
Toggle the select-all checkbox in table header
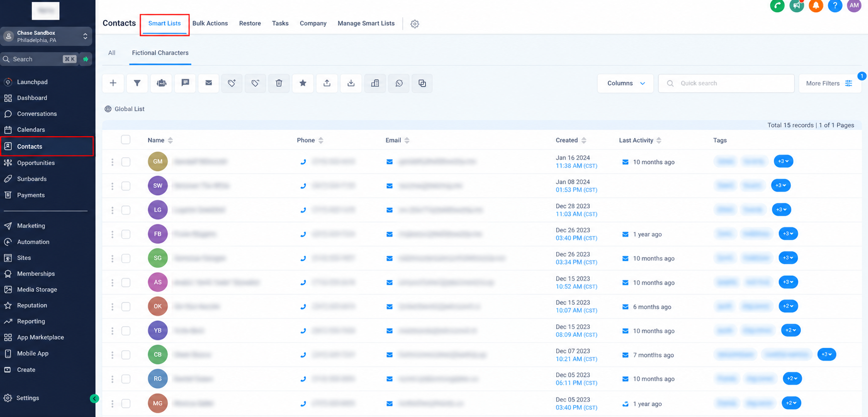(x=126, y=140)
